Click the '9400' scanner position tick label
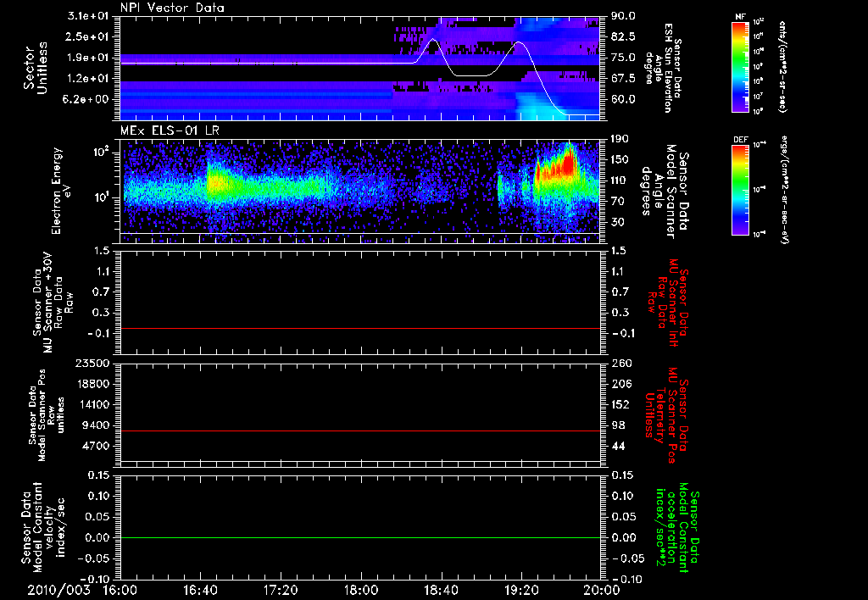The image size is (868, 600). point(97,425)
